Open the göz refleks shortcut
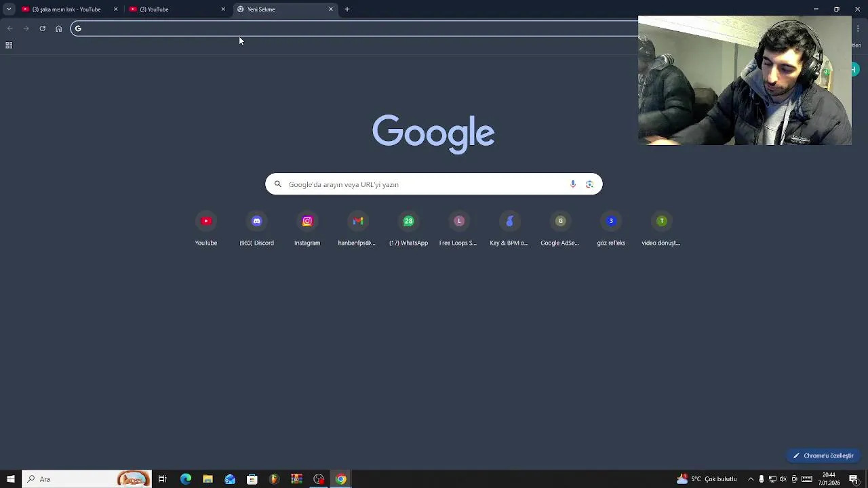Viewport: 868px width, 488px height. pyautogui.click(x=611, y=230)
